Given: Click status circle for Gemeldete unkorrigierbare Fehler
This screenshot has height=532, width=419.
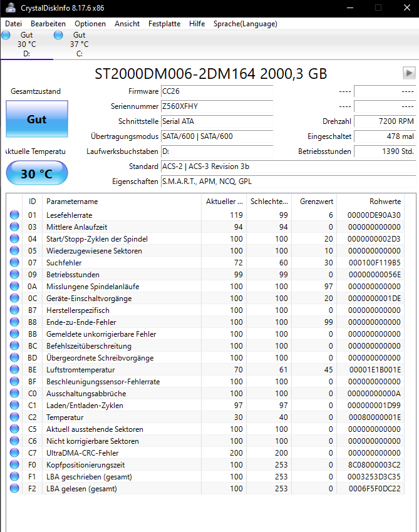Looking at the screenshot, I should coord(14,334).
